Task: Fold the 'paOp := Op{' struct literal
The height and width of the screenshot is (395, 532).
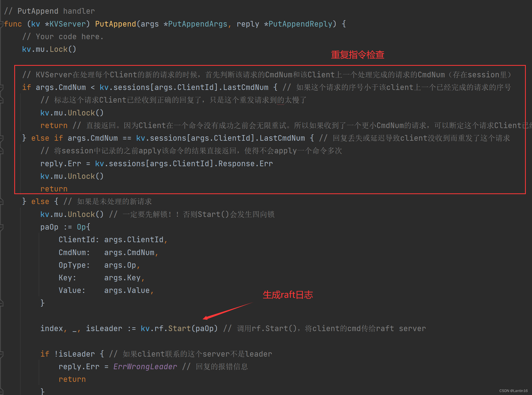Action: 1,227
